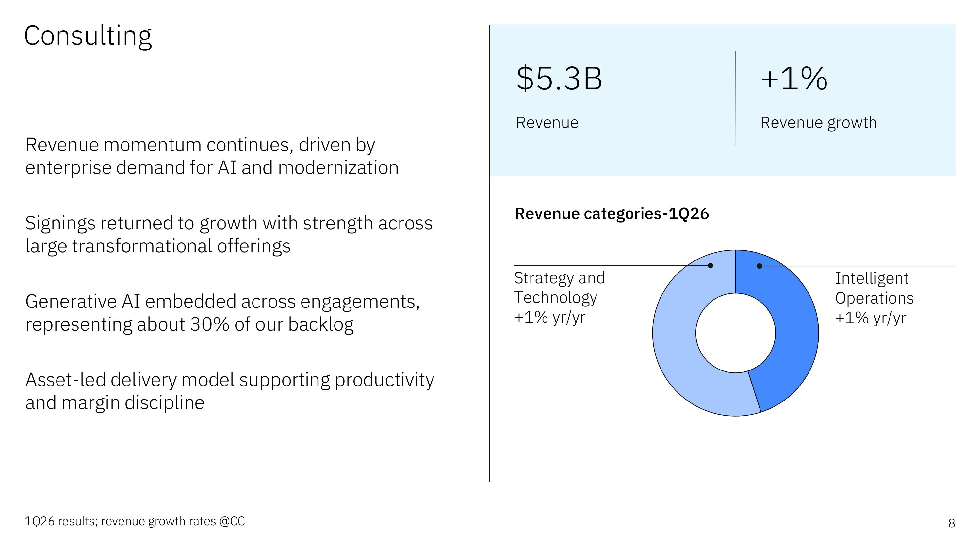Click the Revenue categories-1Q26 heading
Image resolution: width=980 pixels, height=551 pixels.
tap(612, 214)
